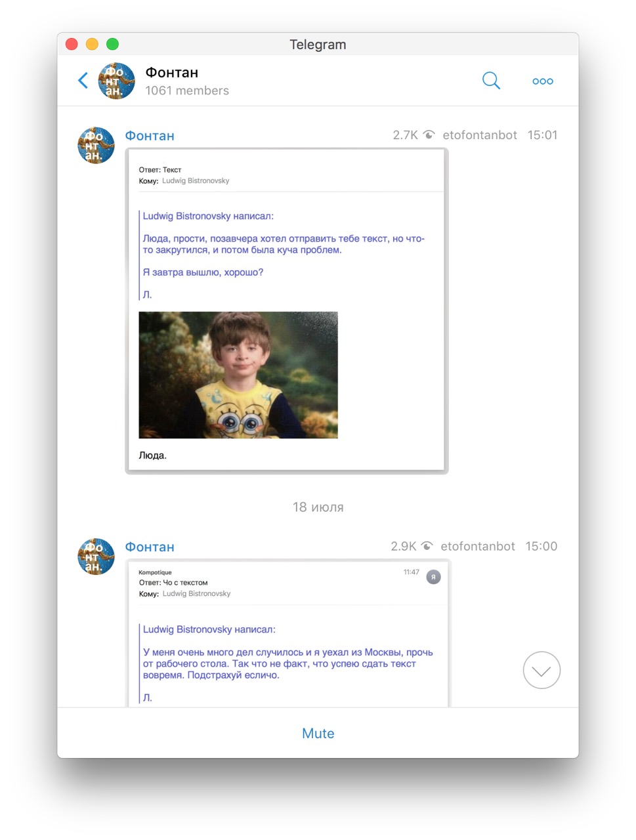Click the 15:00 timestamp
This screenshot has width=636, height=840.
pyautogui.click(x=541, y=546)
